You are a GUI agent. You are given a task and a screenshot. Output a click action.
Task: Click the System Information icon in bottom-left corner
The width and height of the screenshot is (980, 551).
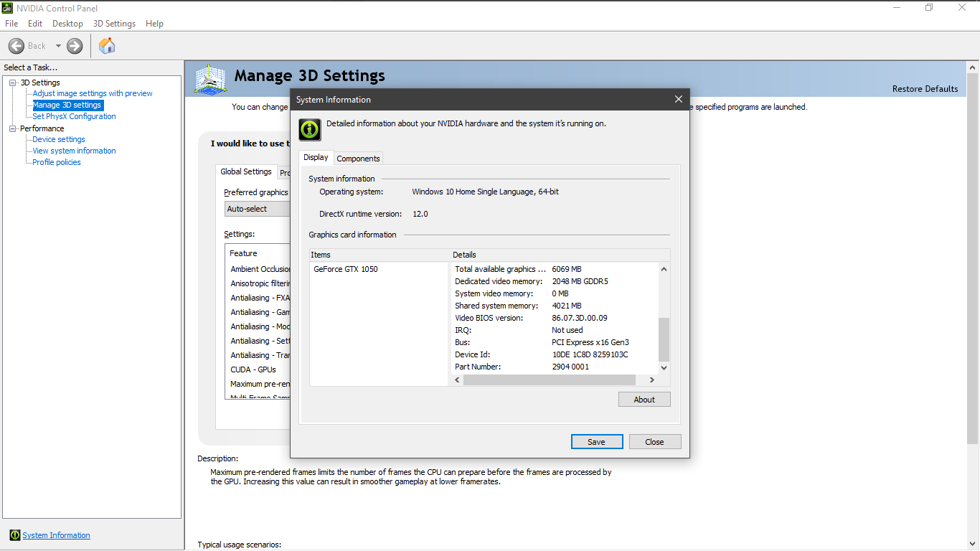tap(15, 535)
